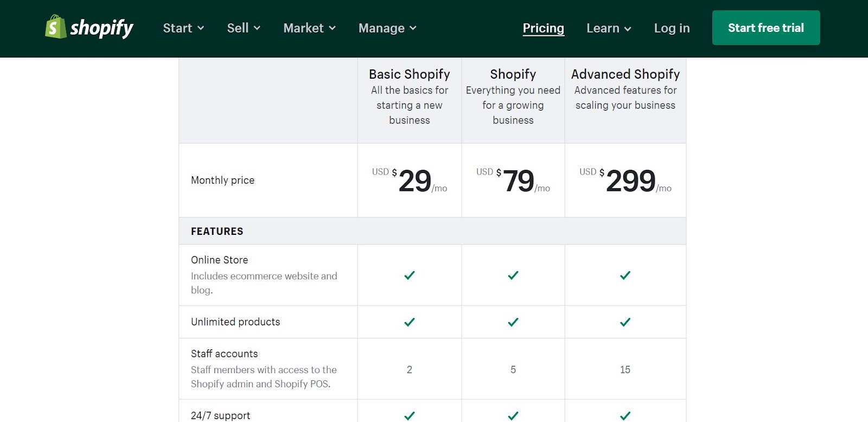The width and height of the screenshot is (868, 422).
Task: Go to the Pricing page link
Action: click(x=543, y=28)
